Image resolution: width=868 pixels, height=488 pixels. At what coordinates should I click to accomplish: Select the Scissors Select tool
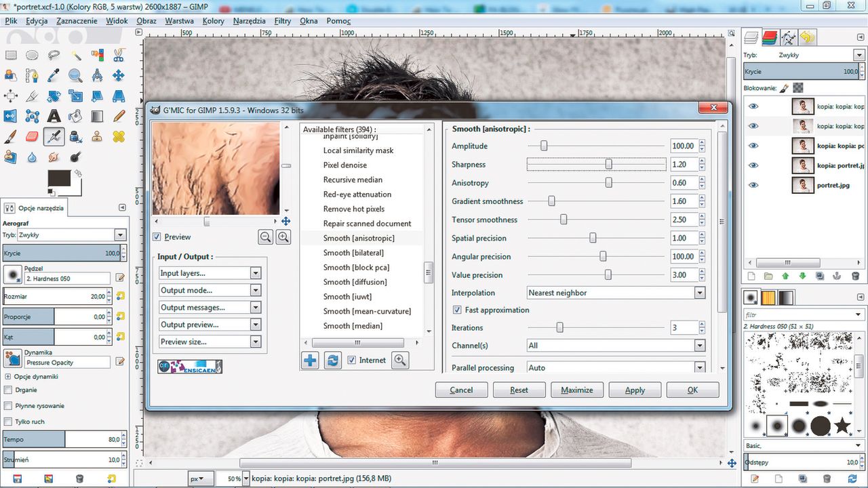pyautogui.click(x=119, y=55)
